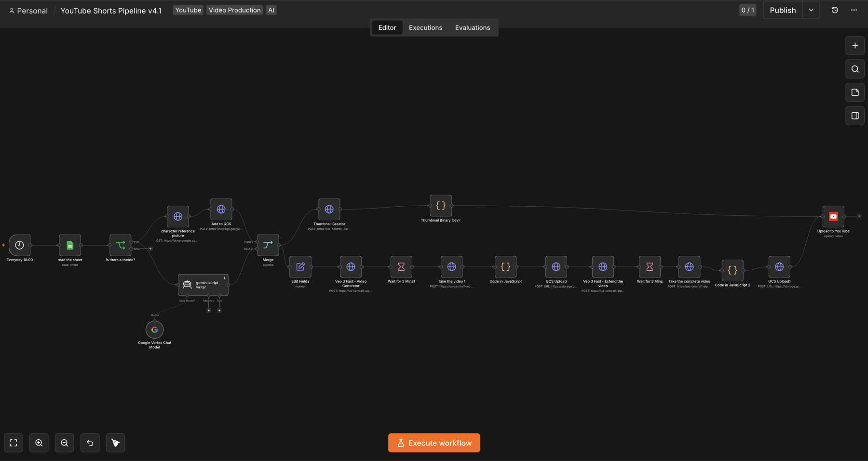
Task: Open the Code in JavaScript 2 node
Action: tap(732, 270)
